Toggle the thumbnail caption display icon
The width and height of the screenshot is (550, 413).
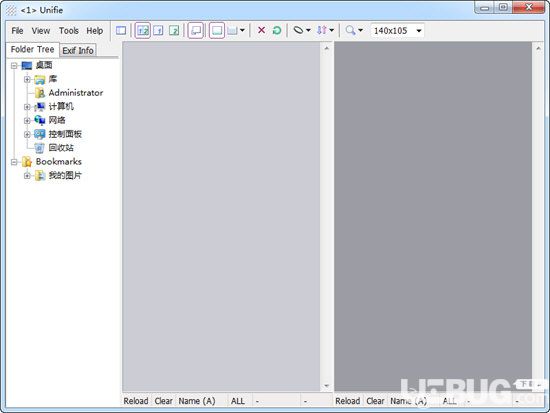(196, 31)
